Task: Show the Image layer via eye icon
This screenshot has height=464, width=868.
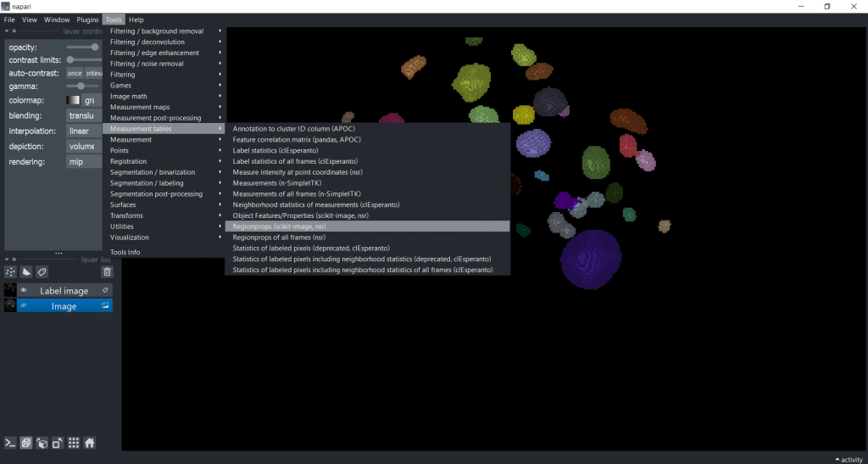Action: pyautogui.click(x=24, y=305)
